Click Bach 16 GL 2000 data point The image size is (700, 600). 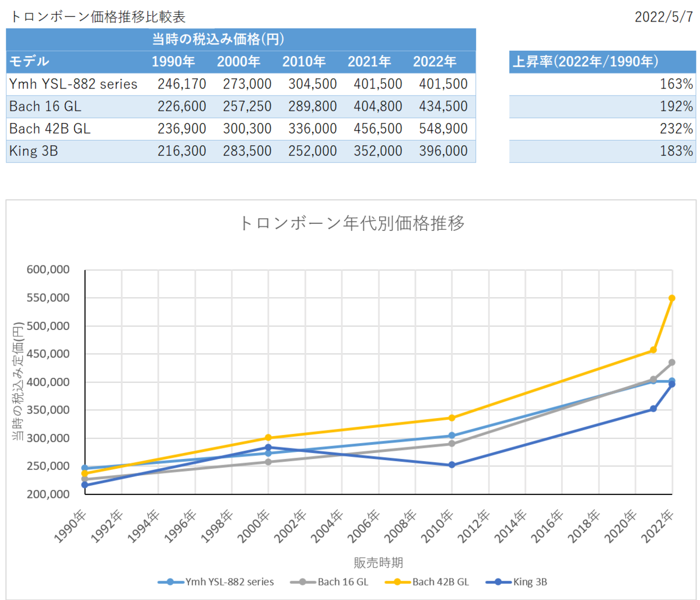pyautogui.click(x=268, y=462)
